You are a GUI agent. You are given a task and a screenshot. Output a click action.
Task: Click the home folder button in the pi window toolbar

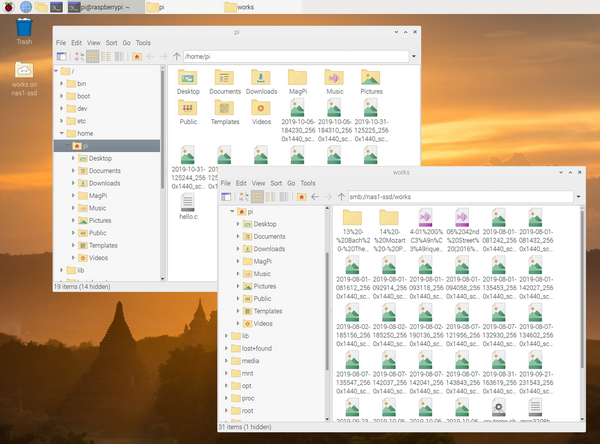(137, 57)
